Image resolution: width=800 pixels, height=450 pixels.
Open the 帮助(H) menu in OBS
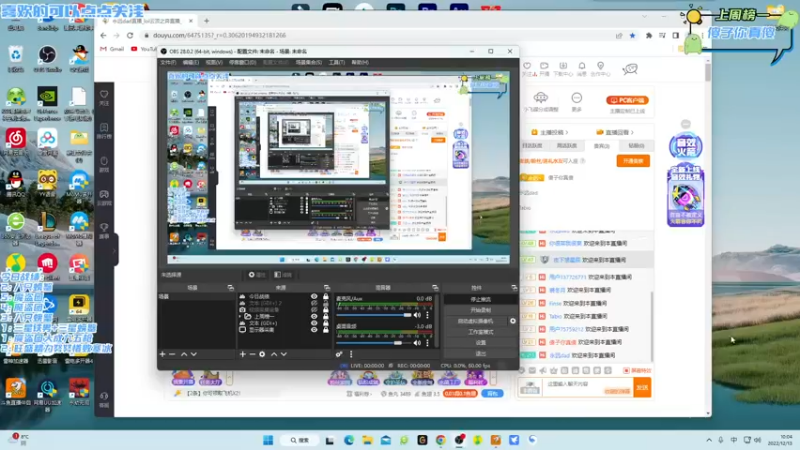pyautogui.click(x=360, y=62)
